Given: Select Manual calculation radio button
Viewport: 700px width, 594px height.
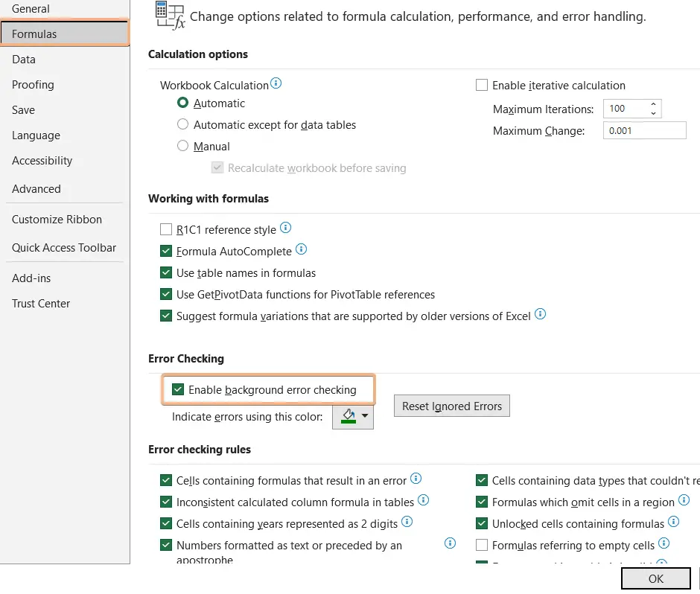Looking at the screenshot, I should pos(182,147).
